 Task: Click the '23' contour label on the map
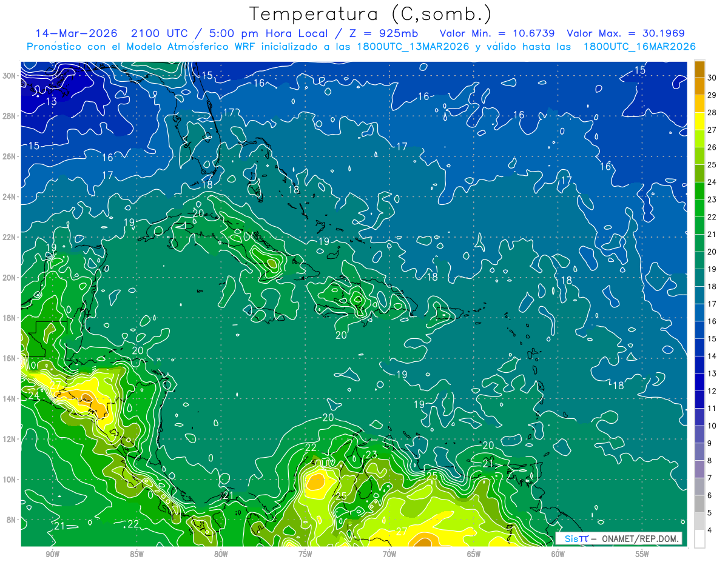click(371, 455)
